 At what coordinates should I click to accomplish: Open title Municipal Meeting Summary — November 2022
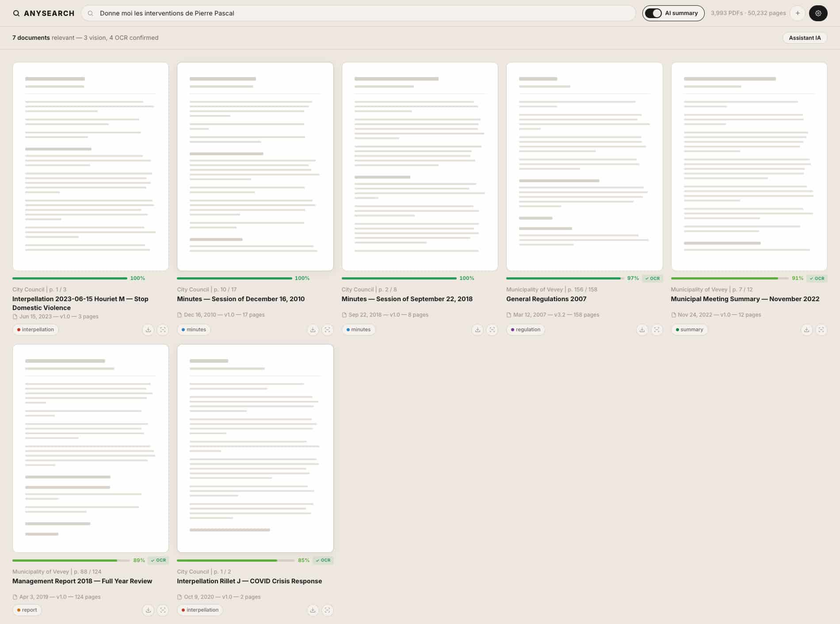[x=745, y=299]
